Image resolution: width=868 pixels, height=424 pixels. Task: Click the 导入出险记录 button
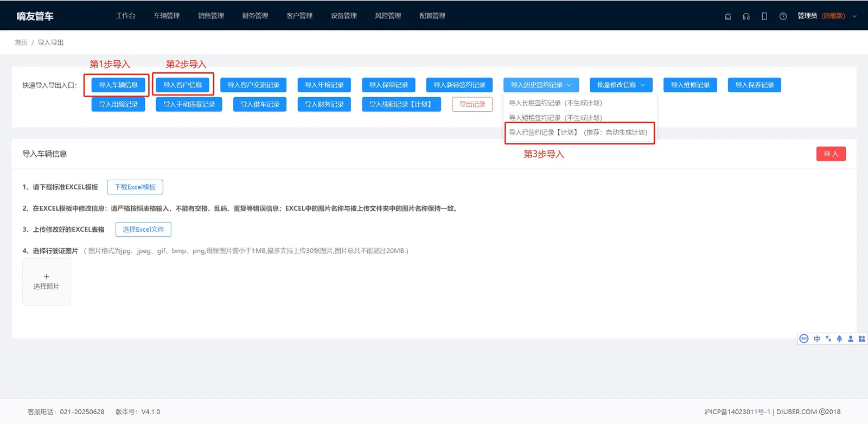[x=118, y=104]
